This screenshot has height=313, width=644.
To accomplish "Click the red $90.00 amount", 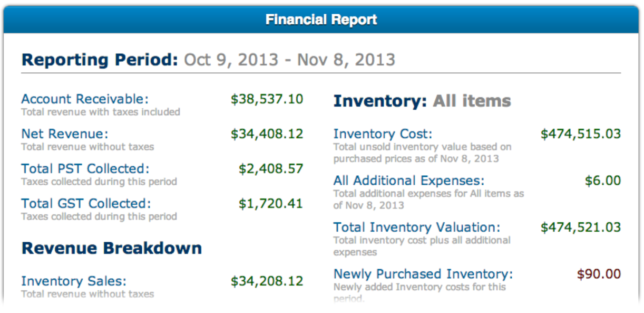I will (x=599, y=274).
